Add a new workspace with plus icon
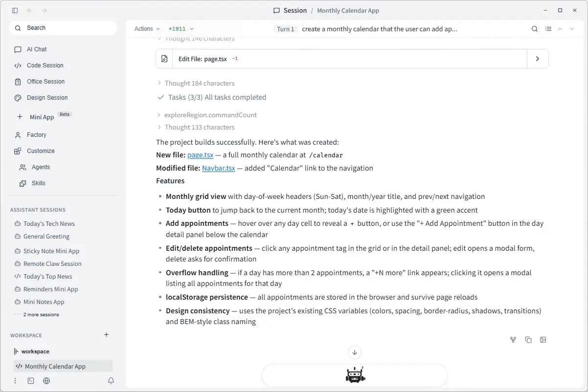Screen dimensions: 588x392 107,335
